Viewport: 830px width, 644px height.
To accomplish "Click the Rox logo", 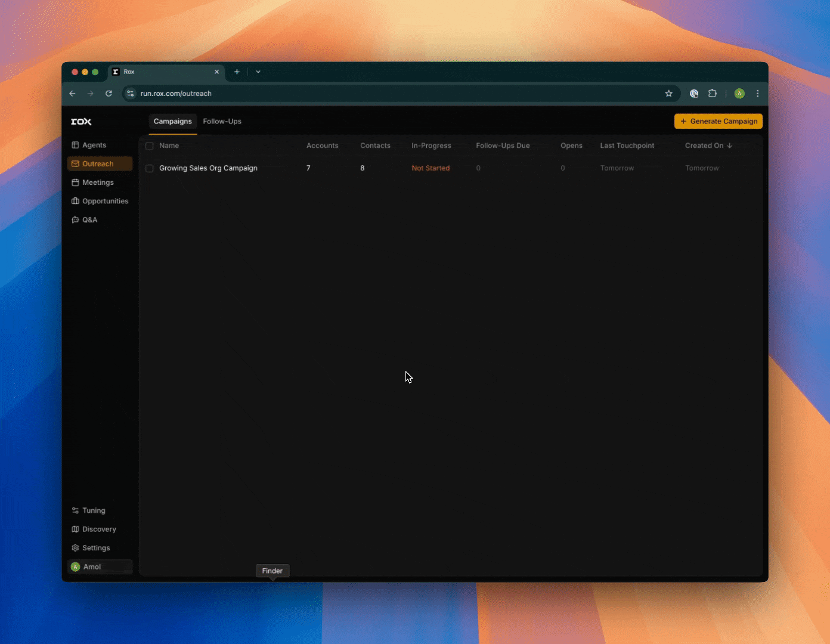I will [81, 122].
